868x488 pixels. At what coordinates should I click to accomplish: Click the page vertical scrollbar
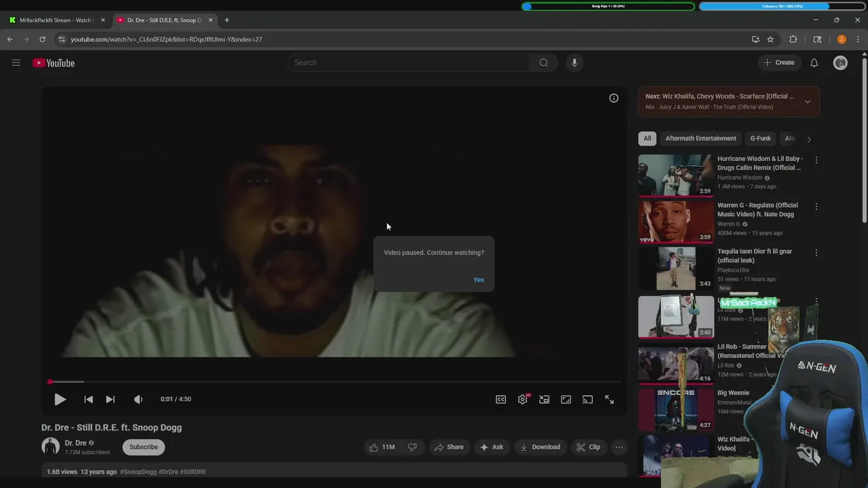click(864, 139)
